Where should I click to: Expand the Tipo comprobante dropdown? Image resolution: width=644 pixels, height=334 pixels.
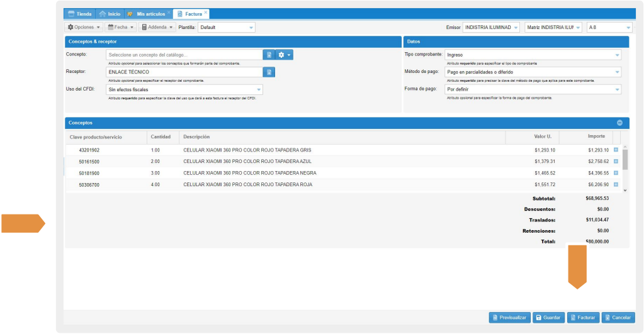point(618,55)
